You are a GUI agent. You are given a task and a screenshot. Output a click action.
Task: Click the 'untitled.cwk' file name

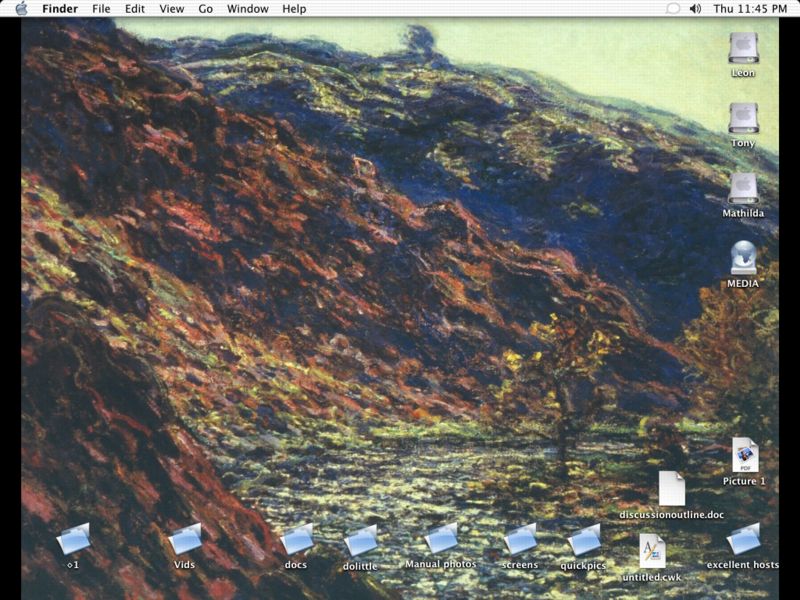pos(652,578)
